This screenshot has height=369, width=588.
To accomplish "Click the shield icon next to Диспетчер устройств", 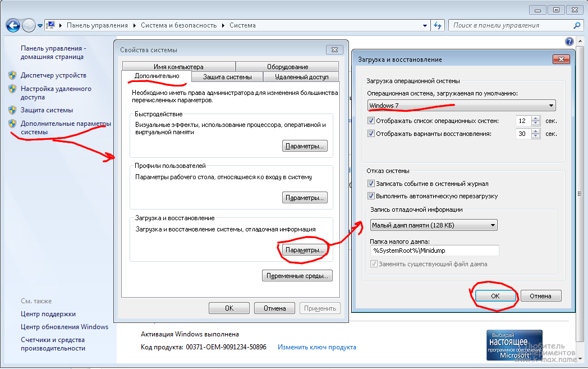I will point(12,75).
